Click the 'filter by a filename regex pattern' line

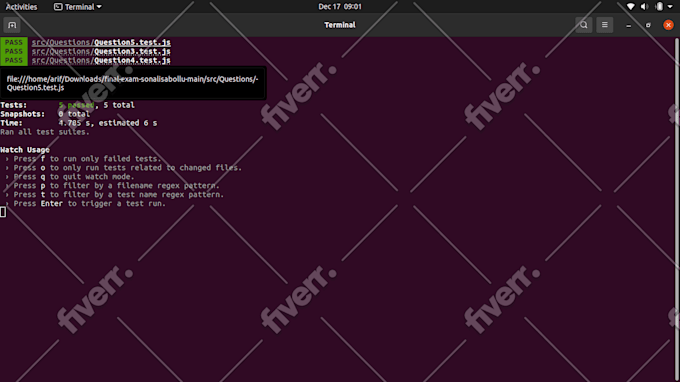pos(112,186)
